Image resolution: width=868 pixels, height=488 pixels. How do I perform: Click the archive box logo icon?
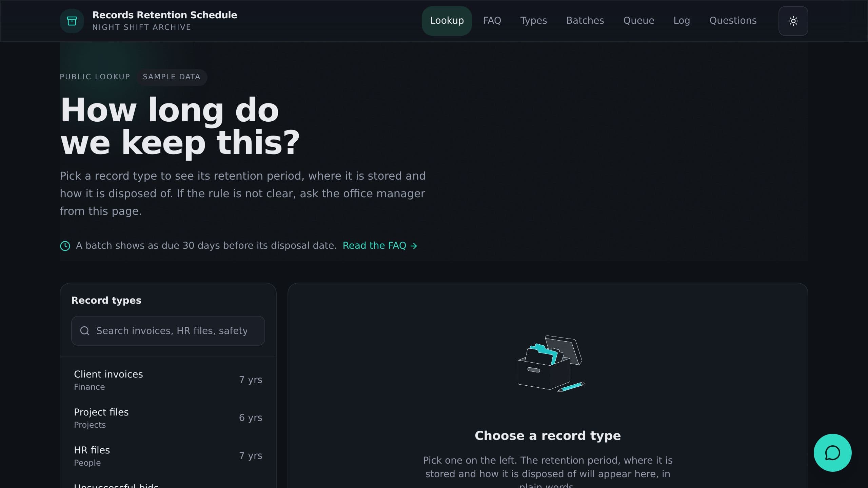tap(72, 21)
